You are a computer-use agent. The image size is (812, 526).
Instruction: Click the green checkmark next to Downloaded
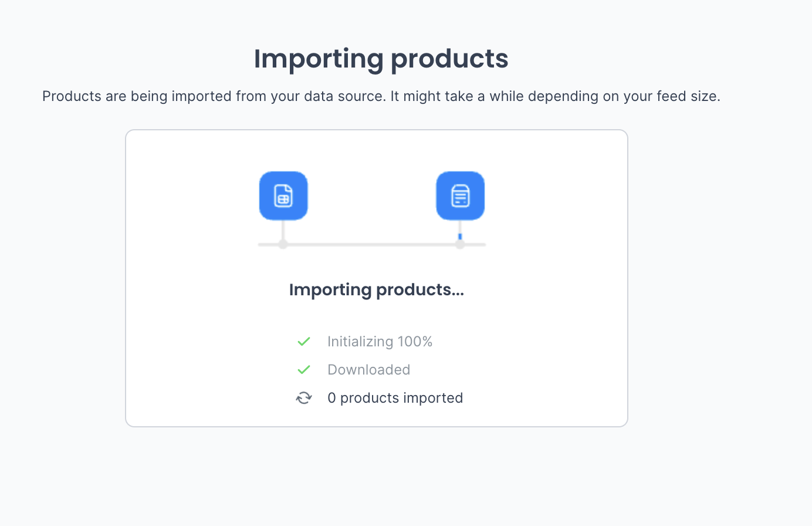(303, 370)
